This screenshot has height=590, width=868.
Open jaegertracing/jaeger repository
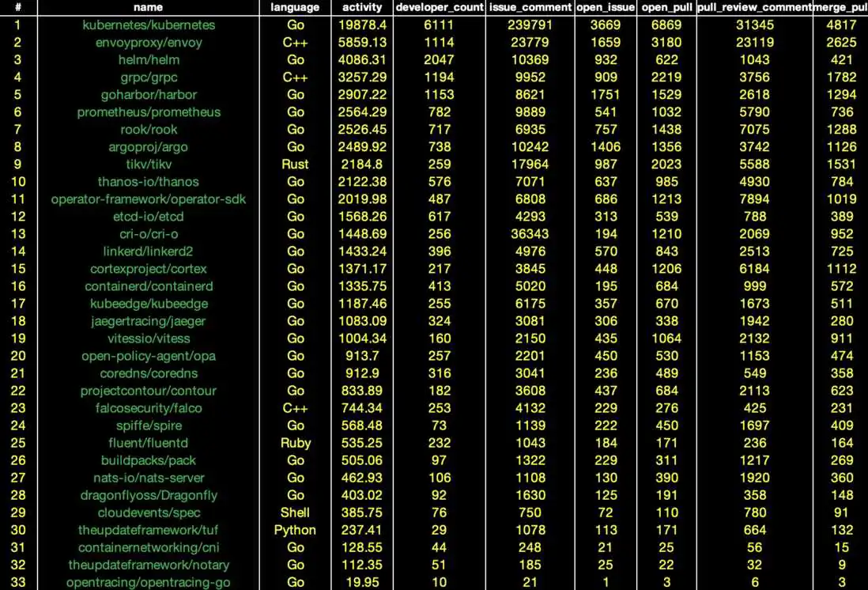149,321
